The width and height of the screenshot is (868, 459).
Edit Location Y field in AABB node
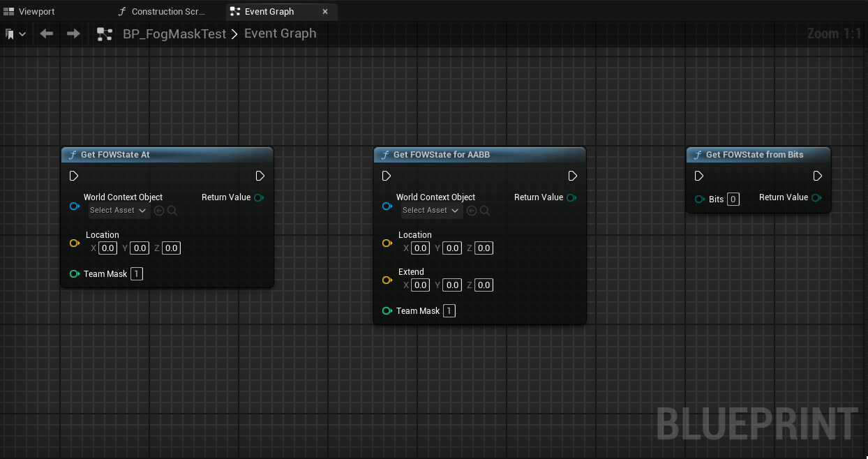pos(452,248)
